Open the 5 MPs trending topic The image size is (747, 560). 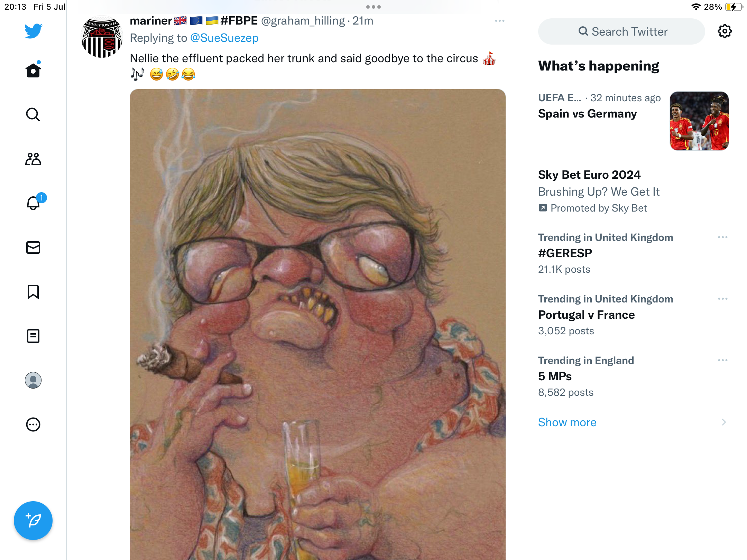pyautogui.click(x=555, y=376)
